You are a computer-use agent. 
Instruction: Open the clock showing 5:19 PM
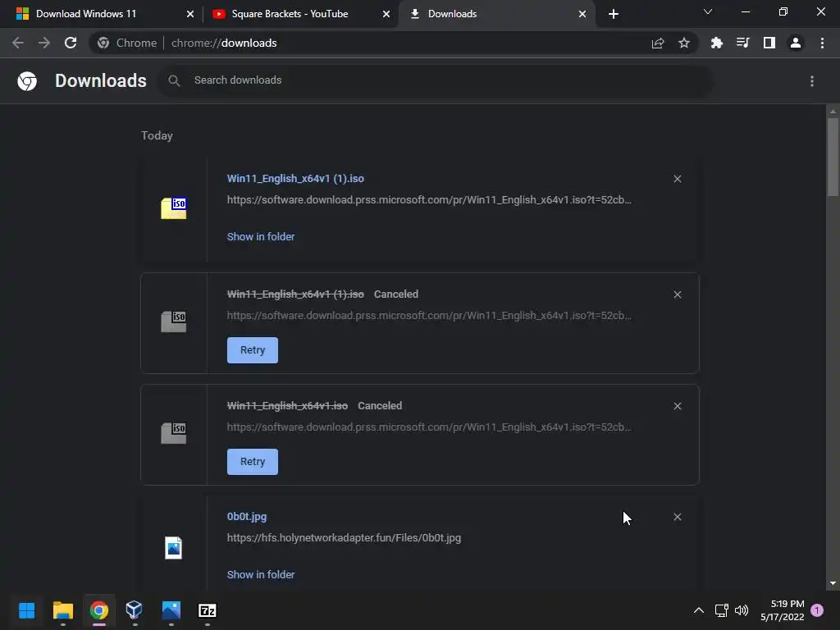[x=782, y=610]
